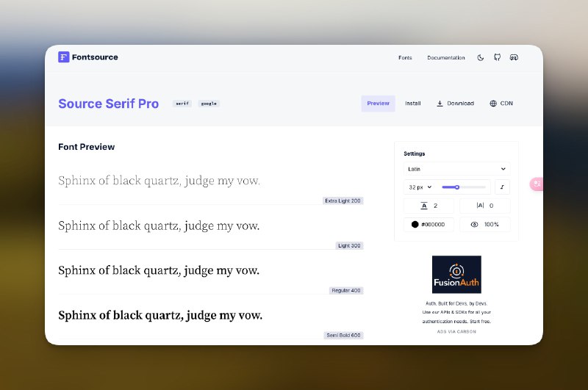Click the Source Serif Pro heading

point(108,104)
